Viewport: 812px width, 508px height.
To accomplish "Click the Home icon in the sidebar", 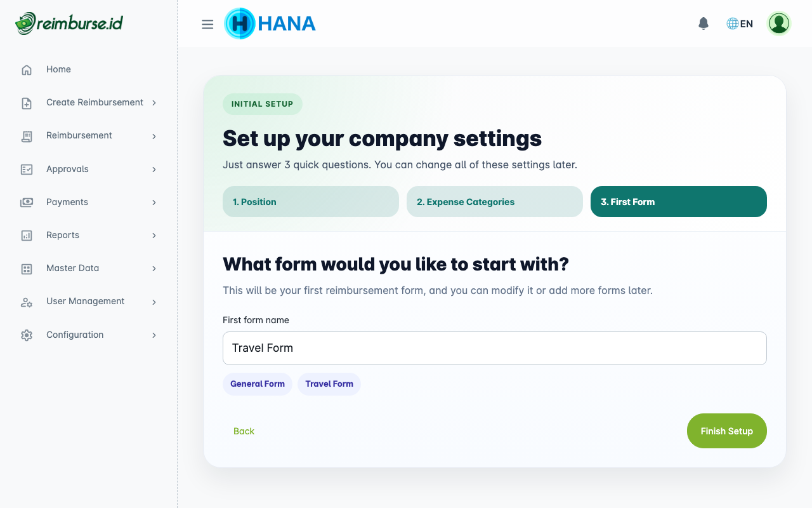I will click(26, 69).
